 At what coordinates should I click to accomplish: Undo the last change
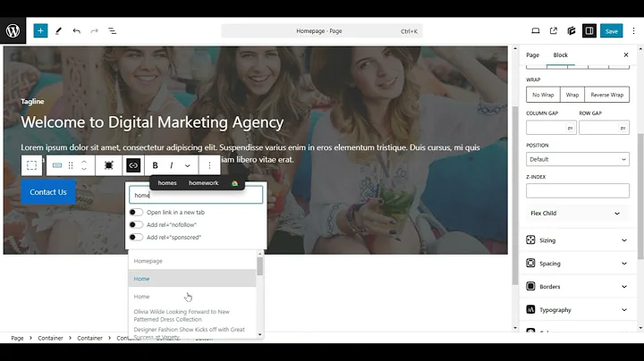76,30
